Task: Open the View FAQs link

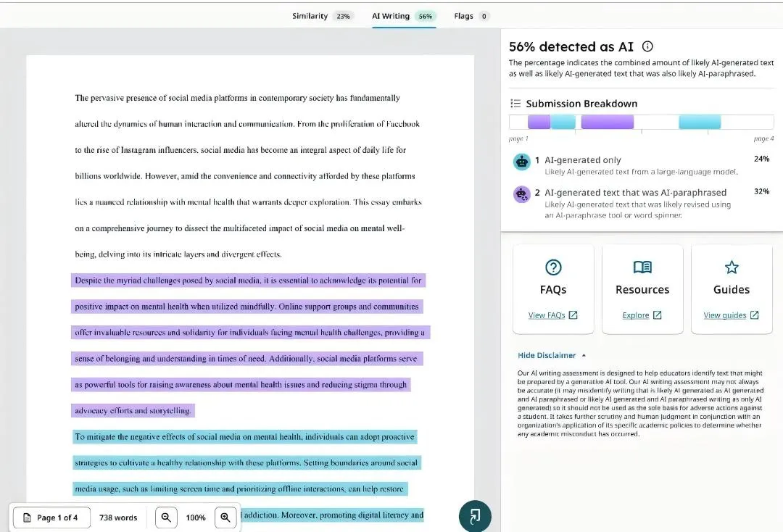Action: (552, 315)
